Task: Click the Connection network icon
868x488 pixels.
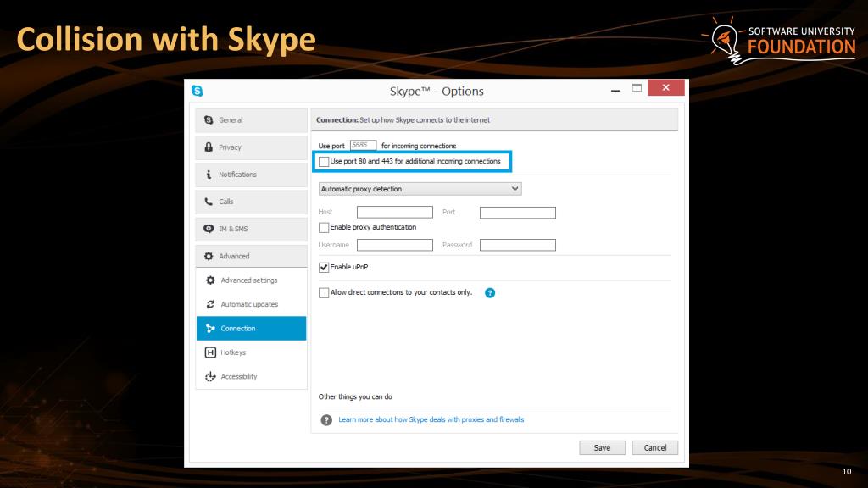Action: 210,329
